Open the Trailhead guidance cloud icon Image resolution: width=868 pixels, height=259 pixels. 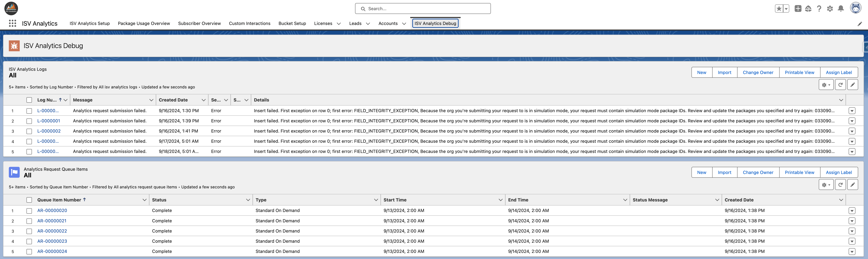click(x=808, y=9)
